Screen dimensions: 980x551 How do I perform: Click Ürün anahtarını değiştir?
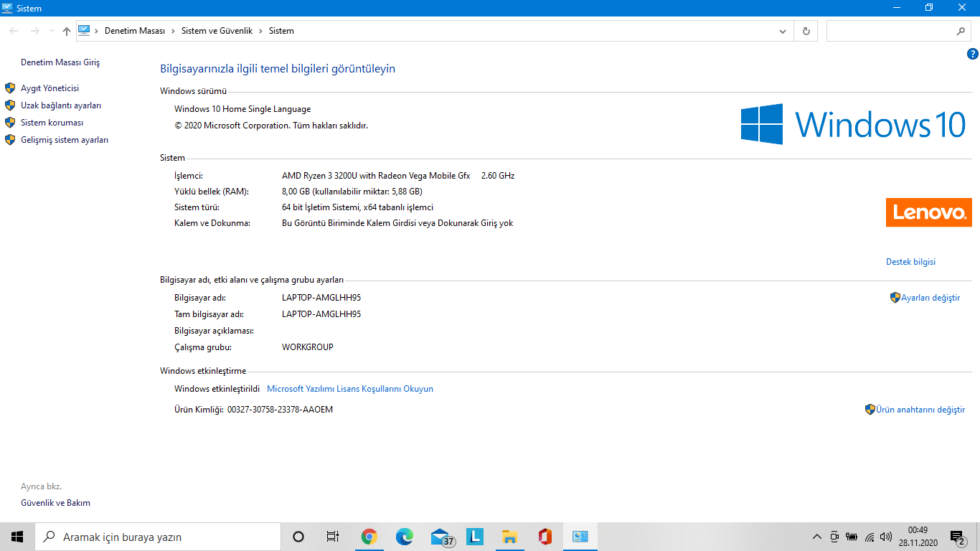click(920, 410)
